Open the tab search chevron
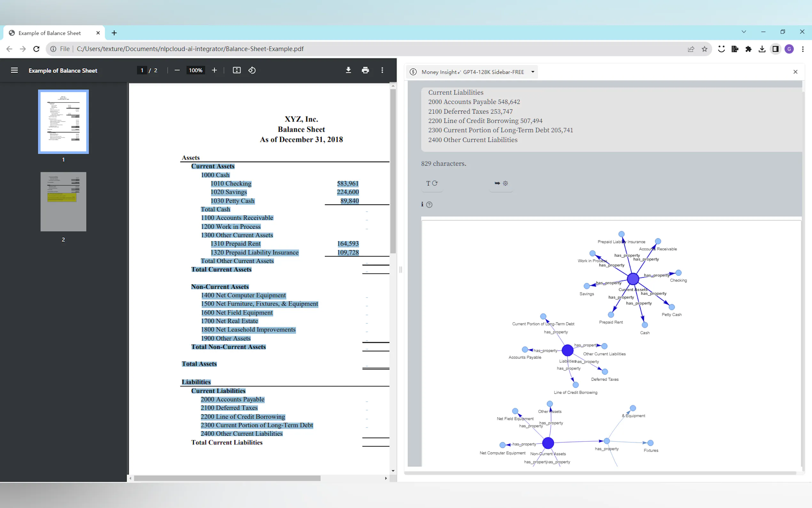Viewport: 812px width, 508px height. 744,32
